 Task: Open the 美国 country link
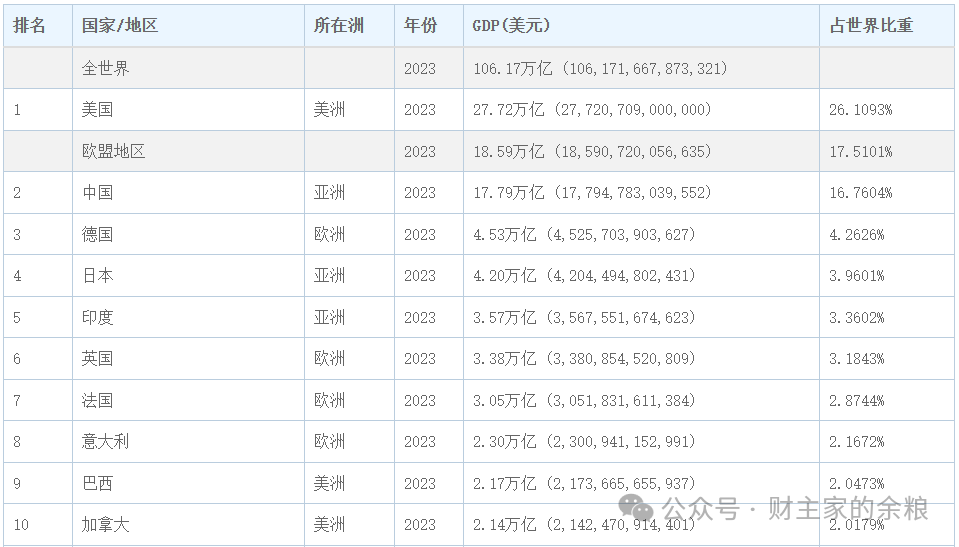(x=97, y=110)
